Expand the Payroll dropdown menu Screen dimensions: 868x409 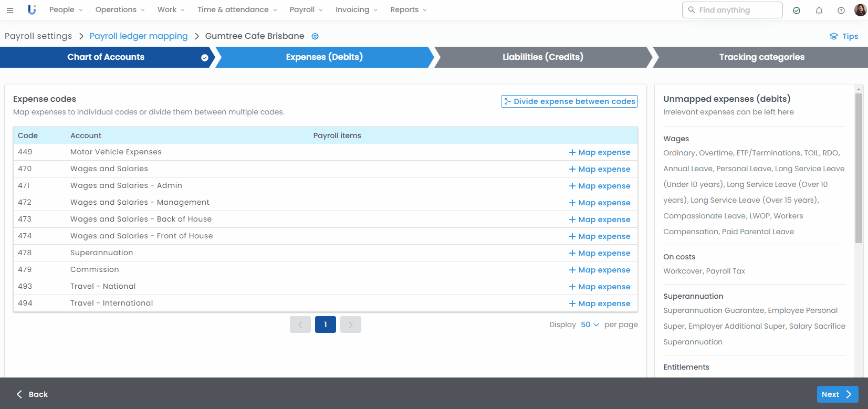tap(306, 10)
